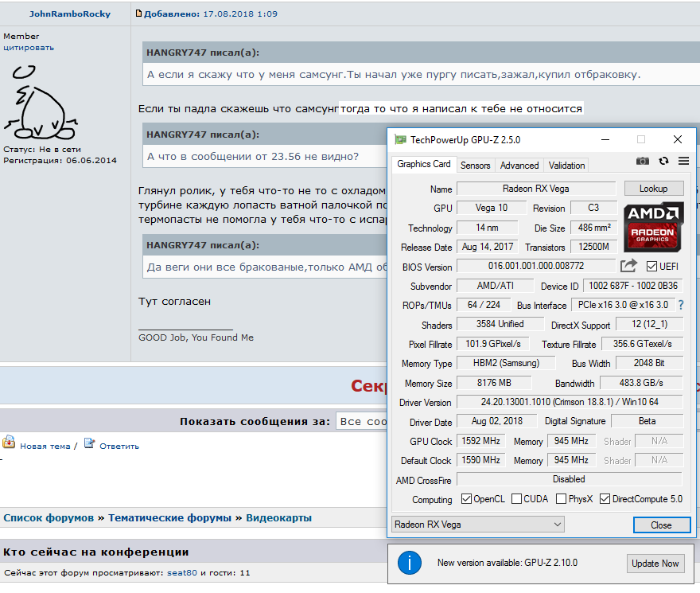This screenshot has height=593, width=700.
Task: Switch to the Graphics Card tab
Action: [x=424, y=164]
